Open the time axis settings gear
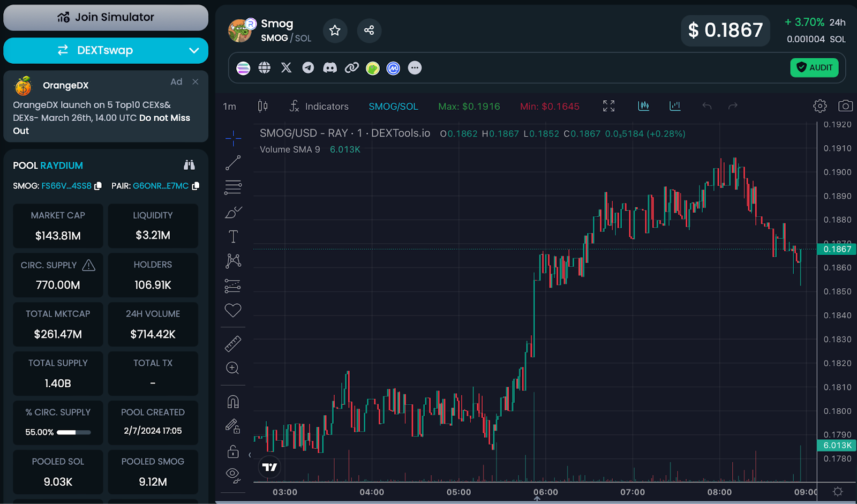 [838, 492]
